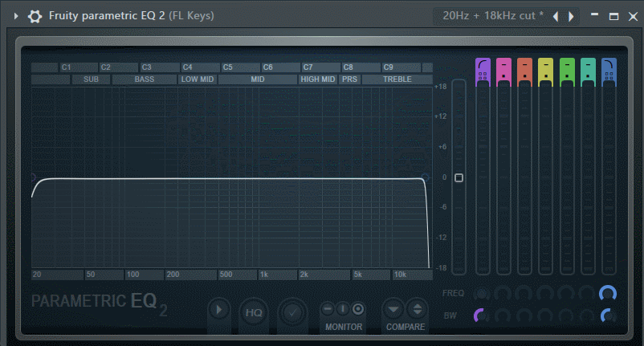Click the gear detailed settings icon

tap(35, 16)
